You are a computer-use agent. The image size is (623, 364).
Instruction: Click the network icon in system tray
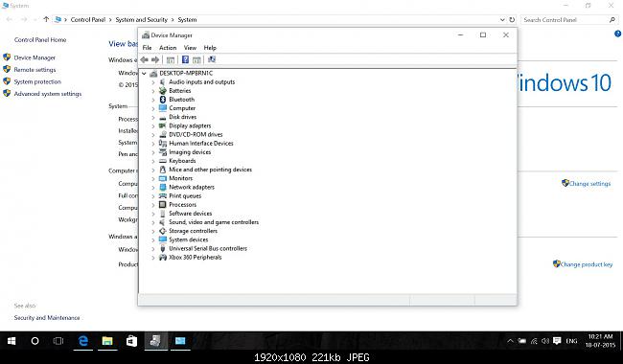point(534,341)
